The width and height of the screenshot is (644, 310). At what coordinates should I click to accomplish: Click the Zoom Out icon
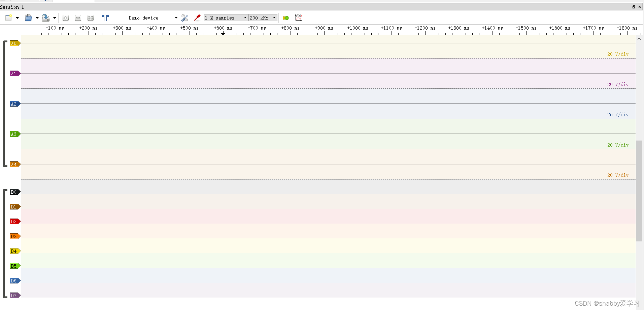point(78,18)
